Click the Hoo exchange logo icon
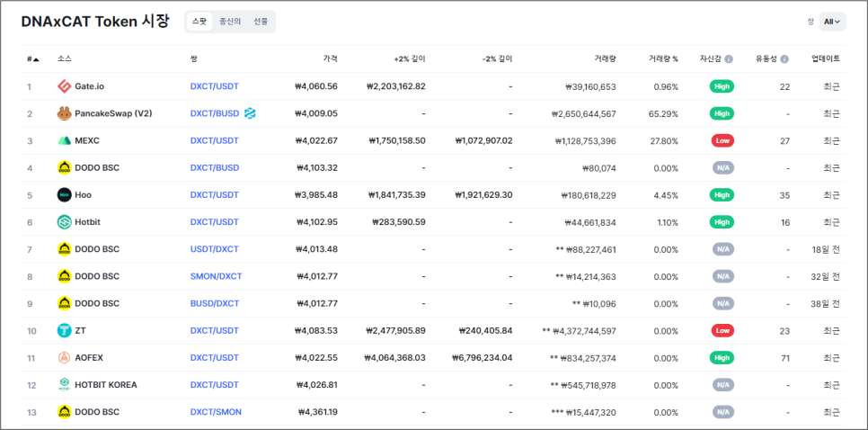Image resolution: width=868 pixels, height=430 pixels. tap(64, 195)
